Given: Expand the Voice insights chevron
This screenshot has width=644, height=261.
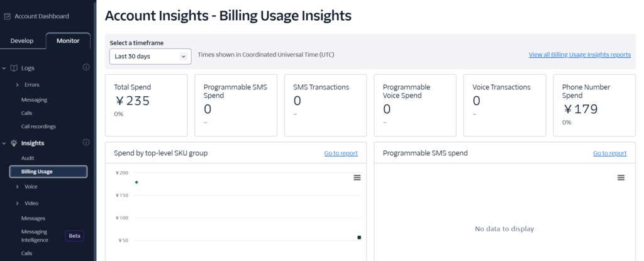Looking at the screenshot, I should coord(18,187).
